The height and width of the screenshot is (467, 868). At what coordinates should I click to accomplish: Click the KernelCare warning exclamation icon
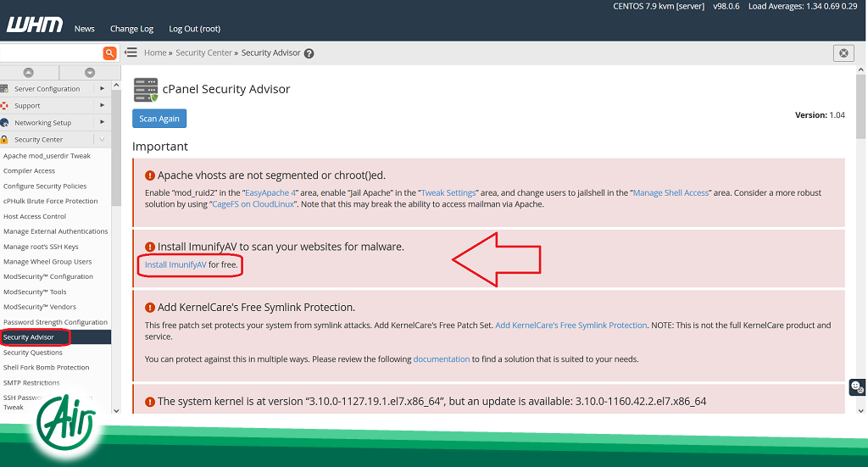point(149,308)
